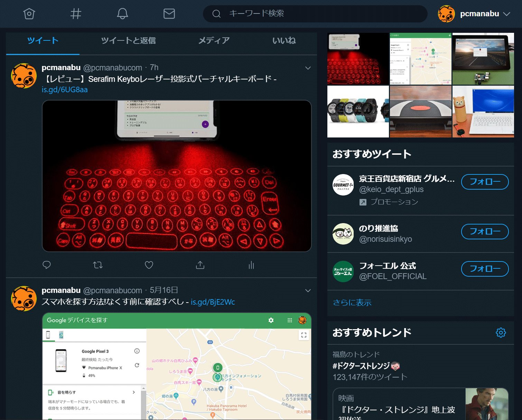
Task: Click the apps grid icon in Google device map
Action: [290, 320]
